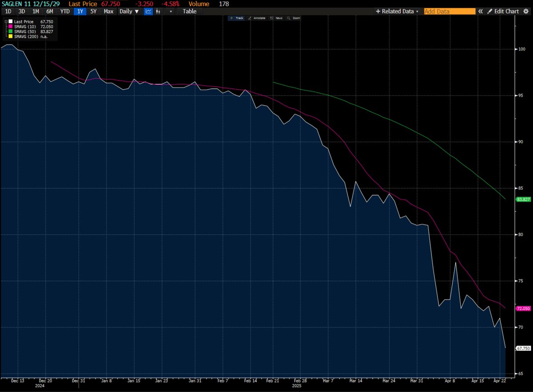This screenshot has height=392, width=533.
Task: Select the line chart type icon
Action: 148,11
